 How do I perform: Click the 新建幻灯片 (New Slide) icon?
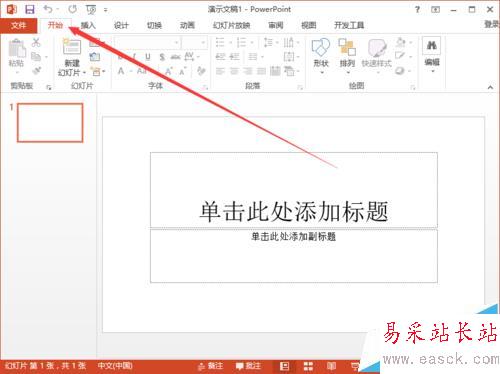pos(72,47)
